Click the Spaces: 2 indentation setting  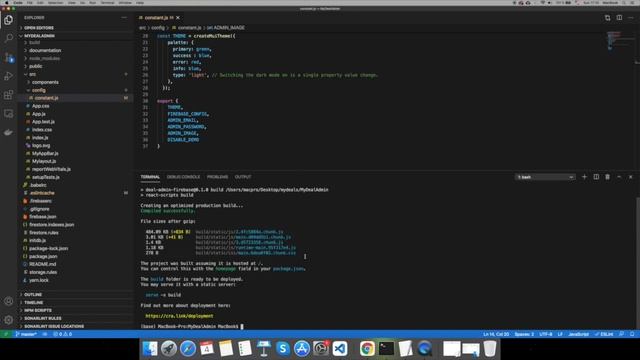click(524, 334)
